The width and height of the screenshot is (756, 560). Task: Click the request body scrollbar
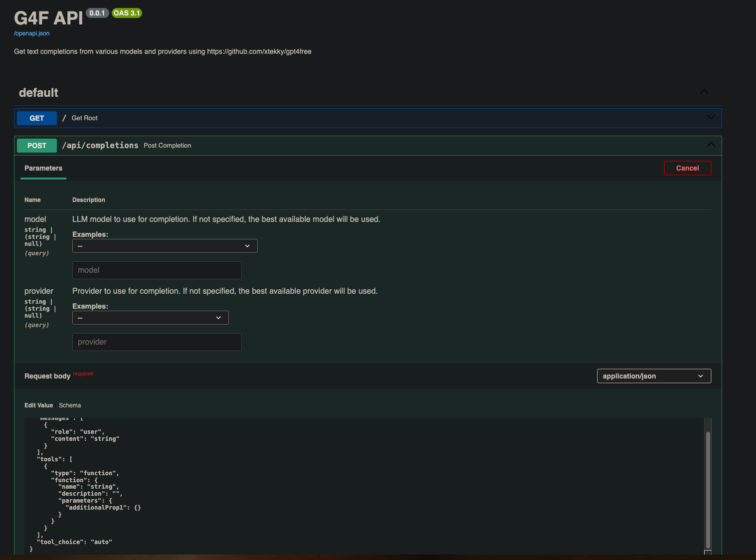(x=708, y=489)
